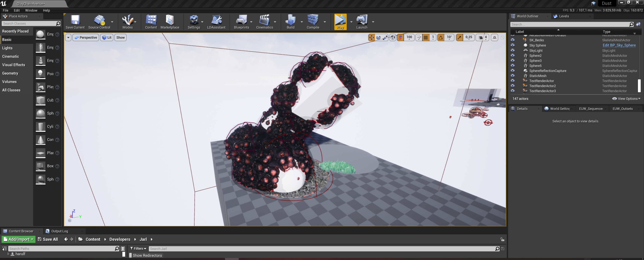Open the rotation snap 10° dropdown

point(449,37)
